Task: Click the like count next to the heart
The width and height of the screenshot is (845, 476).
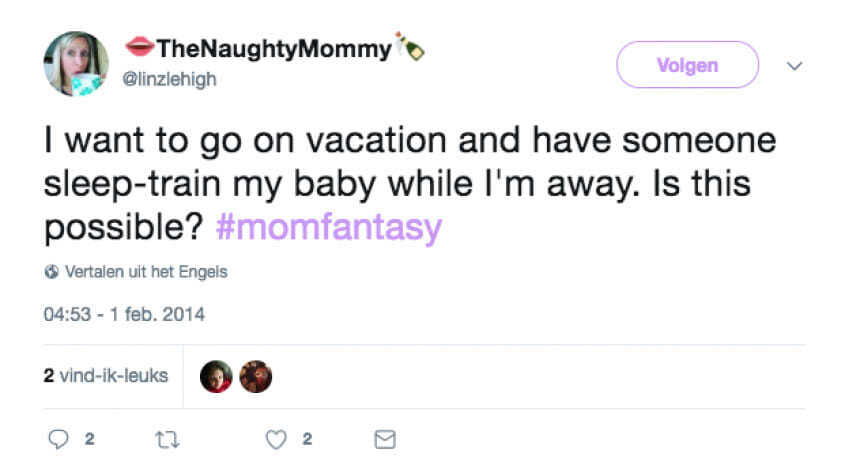Action: (308, 439)
